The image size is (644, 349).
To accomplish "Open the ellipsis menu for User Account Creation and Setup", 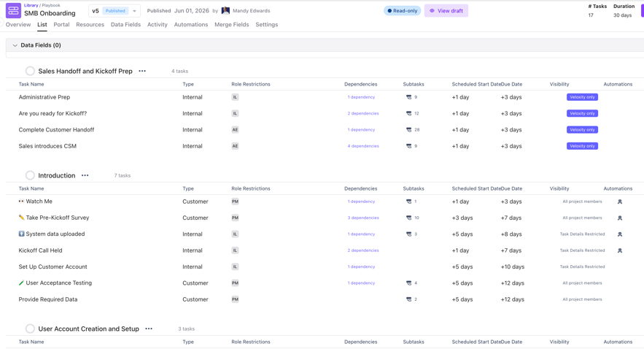I will (149, 329).
